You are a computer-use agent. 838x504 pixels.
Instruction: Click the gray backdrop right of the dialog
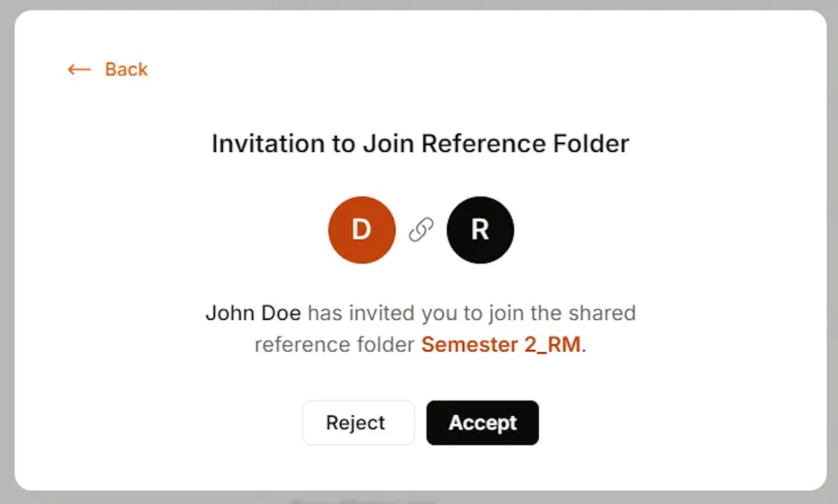click(832, 254)
